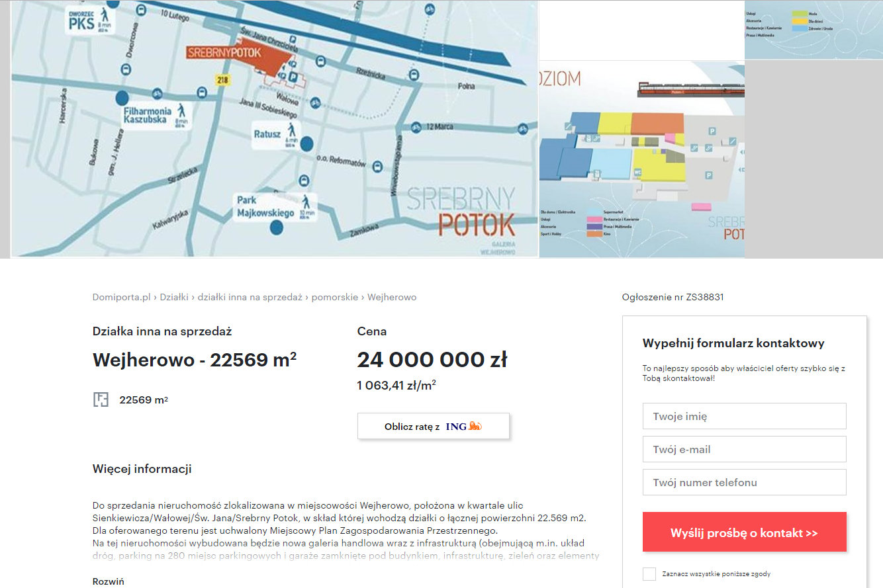Click the floor-plan area icon beside 22569 m²
Viewport: 883px width, 588px height.
[101, 399]
